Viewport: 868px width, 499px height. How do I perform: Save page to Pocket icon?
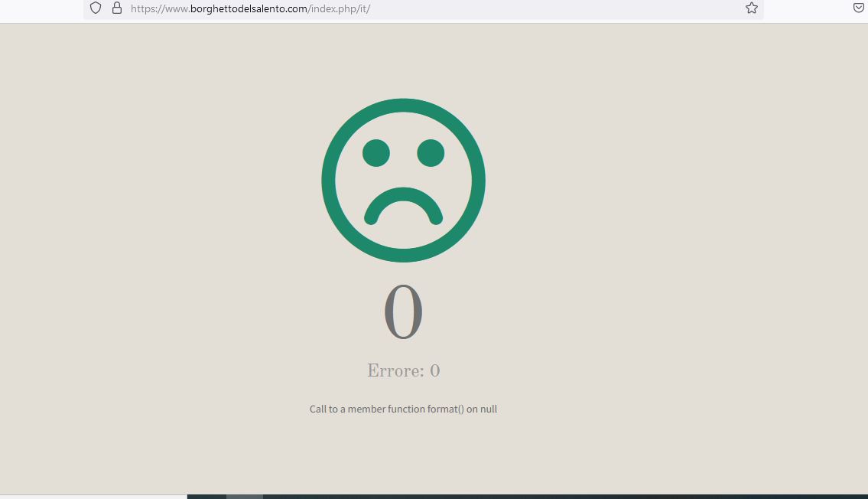(x=859, y=8)
